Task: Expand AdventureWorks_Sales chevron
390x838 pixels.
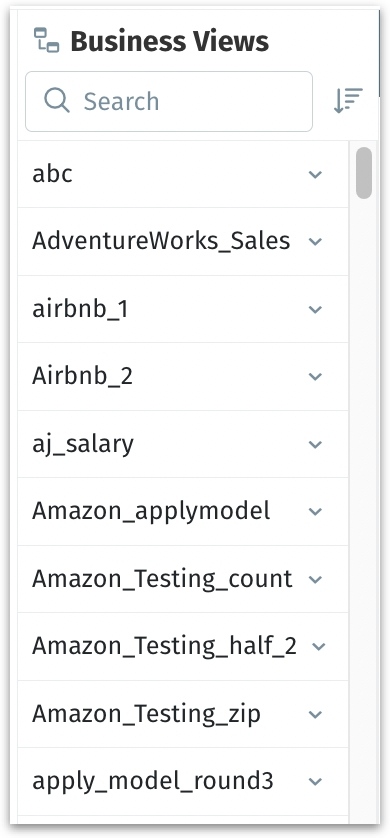Action: 316,242
